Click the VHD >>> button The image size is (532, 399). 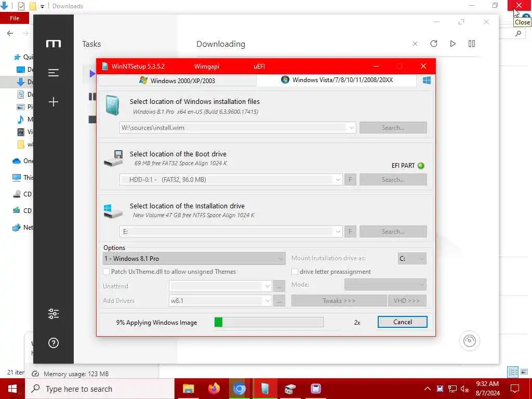pos(407,301)
